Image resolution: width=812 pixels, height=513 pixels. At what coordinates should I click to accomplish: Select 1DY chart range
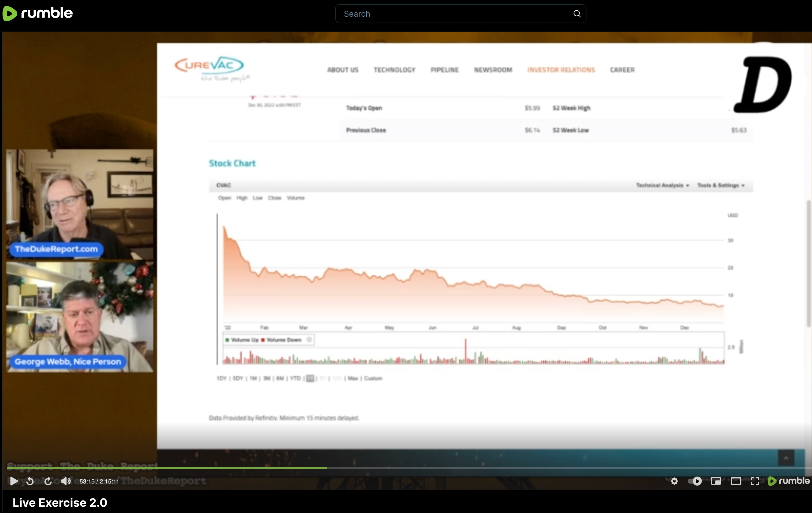point(222,378)
